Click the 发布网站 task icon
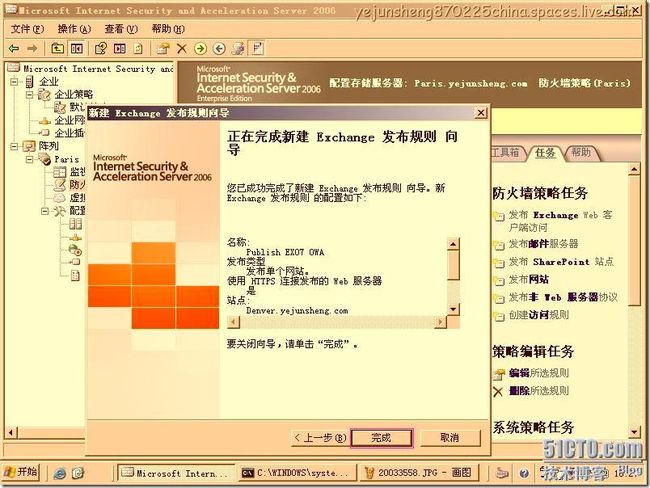 coord(498,280)
